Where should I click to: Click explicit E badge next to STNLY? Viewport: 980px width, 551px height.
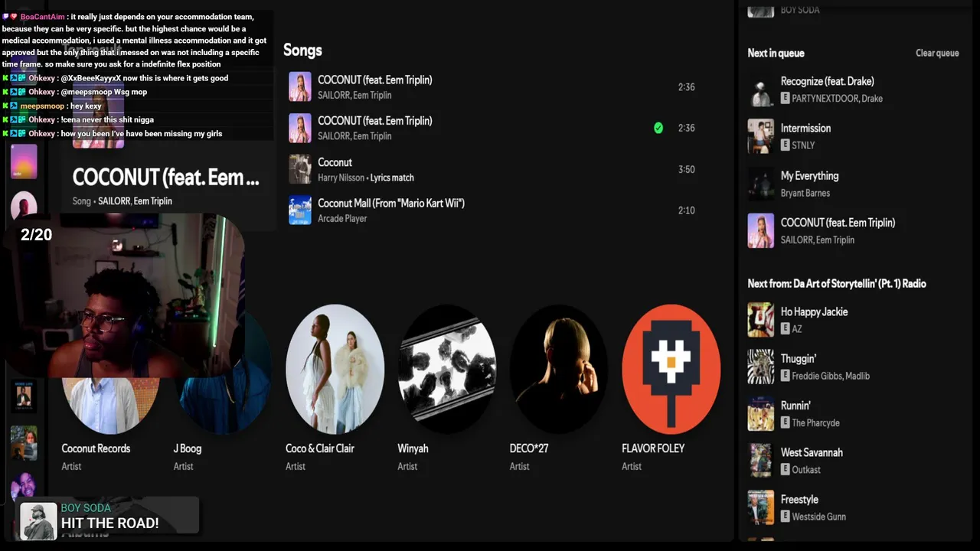click(x=785, y=145)
